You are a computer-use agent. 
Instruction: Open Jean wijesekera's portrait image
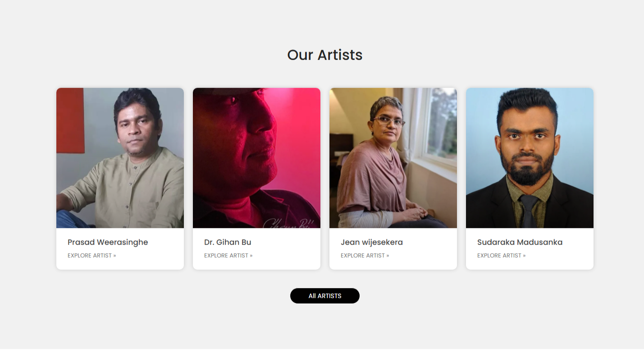(393, 158)
